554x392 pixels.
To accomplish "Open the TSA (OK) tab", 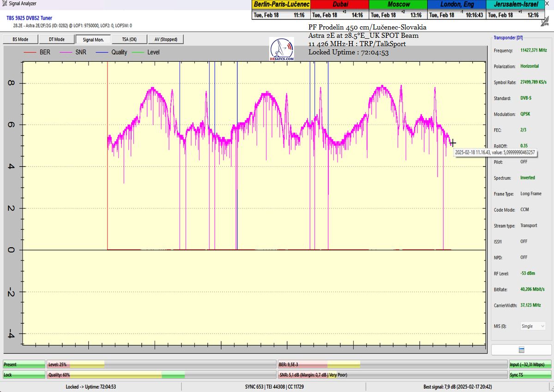I will coord(129,40).
